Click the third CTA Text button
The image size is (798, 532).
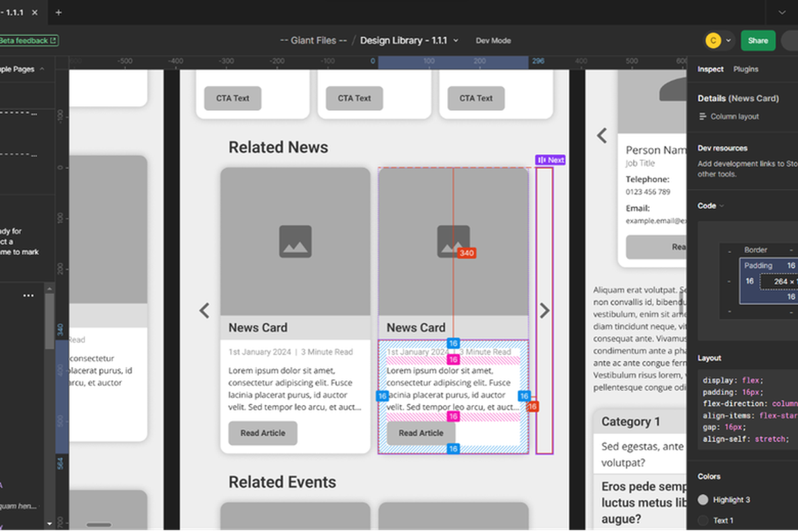[x=476, y=98]
